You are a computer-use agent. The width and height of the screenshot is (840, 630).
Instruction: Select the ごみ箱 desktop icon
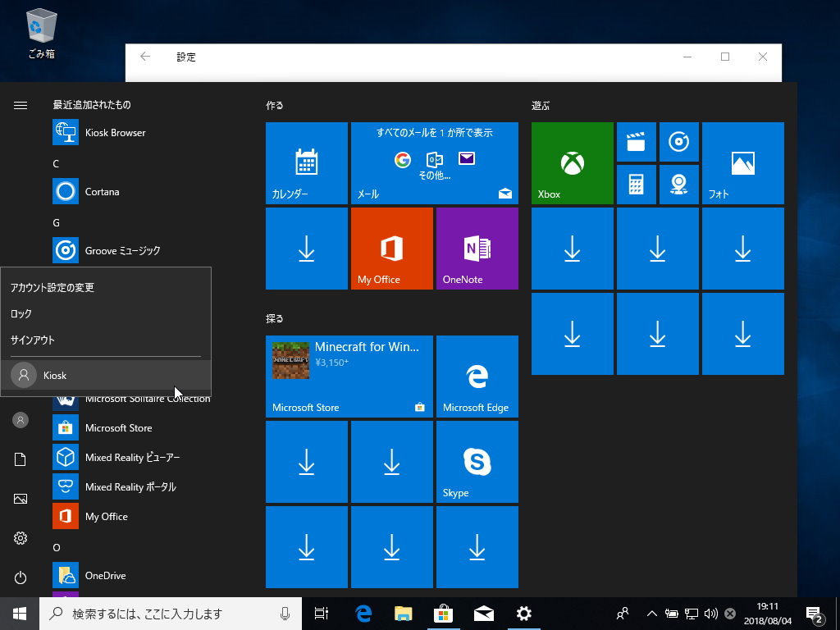click(41, 33)
